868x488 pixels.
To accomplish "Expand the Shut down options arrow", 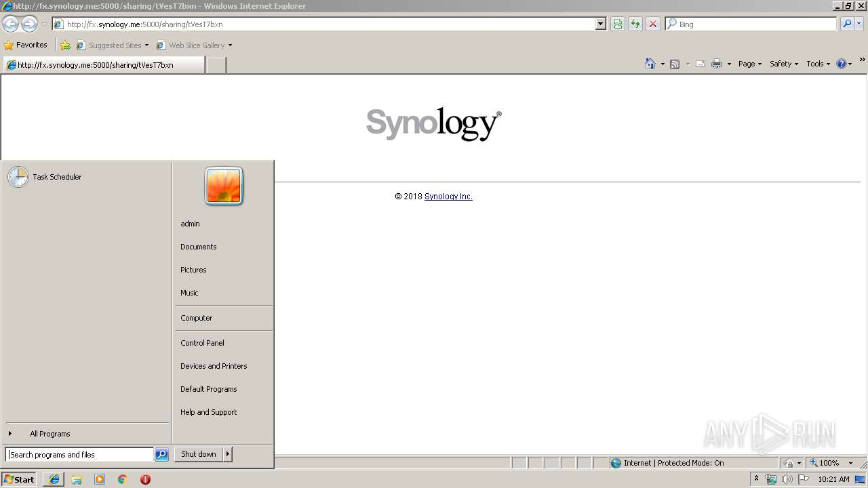I will 228,454.
